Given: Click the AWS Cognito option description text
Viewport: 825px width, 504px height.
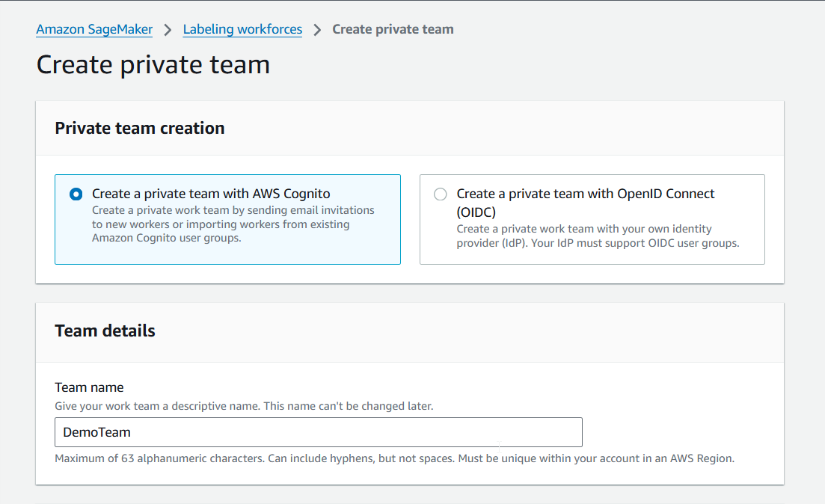Looking at the screenshot, I should pyautogui.click(x=233, y=224).
